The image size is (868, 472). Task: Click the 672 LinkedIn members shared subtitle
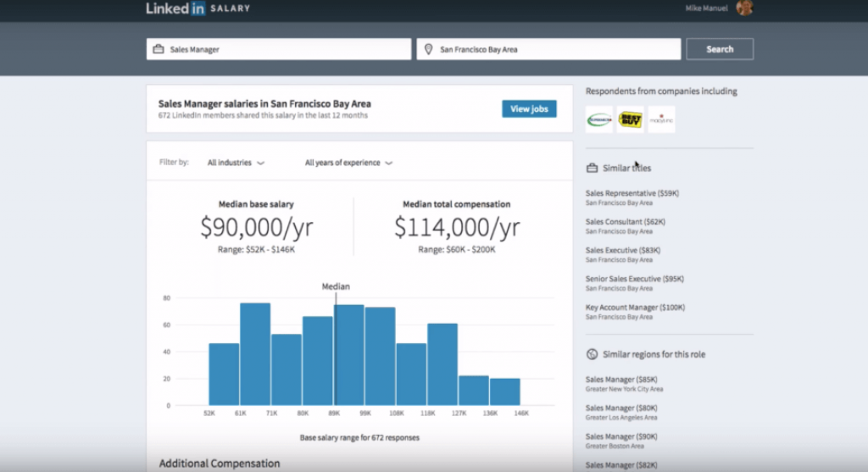(263, 115)
